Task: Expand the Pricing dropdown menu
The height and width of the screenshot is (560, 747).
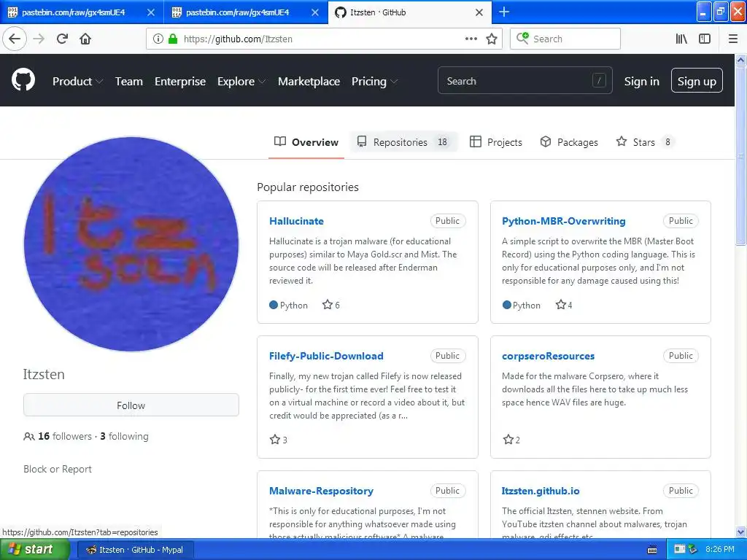Action: pyautogui.click(x=374, y=82)
